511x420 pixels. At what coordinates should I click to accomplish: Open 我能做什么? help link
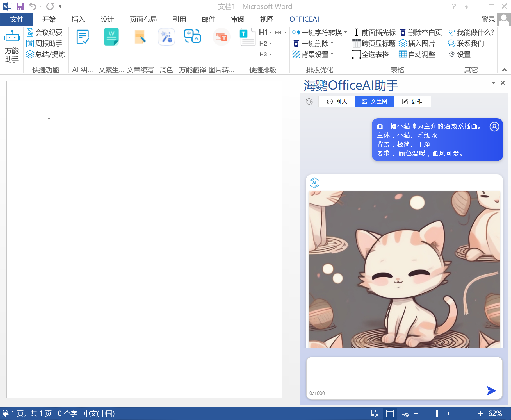click(472, 32)
